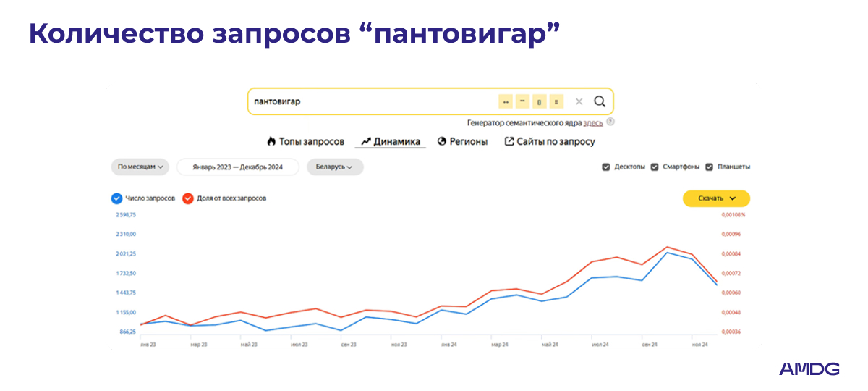Open the Январь 2023 — Декабрь 2024 date range
Image resolution: width=868 pixels, height=391 pixels.
click(238, 167)
